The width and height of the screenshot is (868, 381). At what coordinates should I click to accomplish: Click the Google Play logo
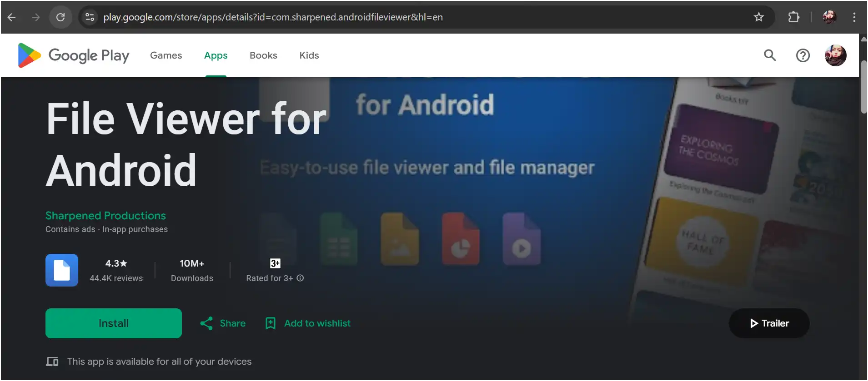tap(74, 55)
